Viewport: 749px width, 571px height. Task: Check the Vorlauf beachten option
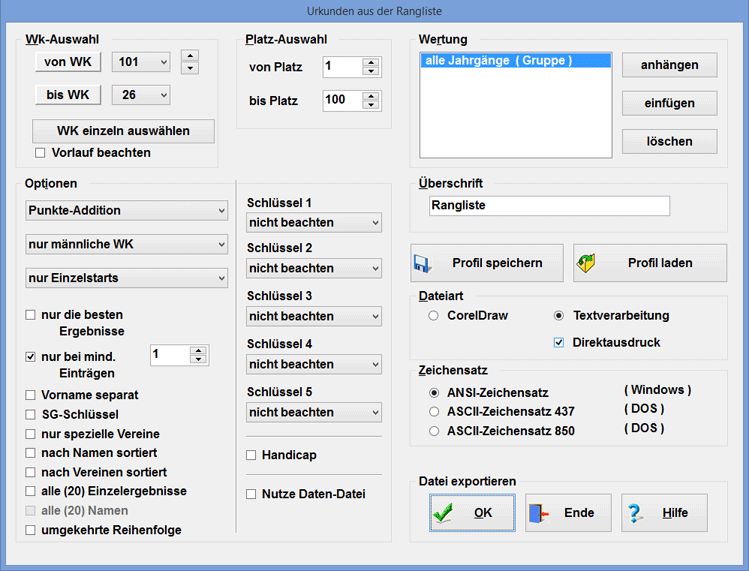(41, 153)
